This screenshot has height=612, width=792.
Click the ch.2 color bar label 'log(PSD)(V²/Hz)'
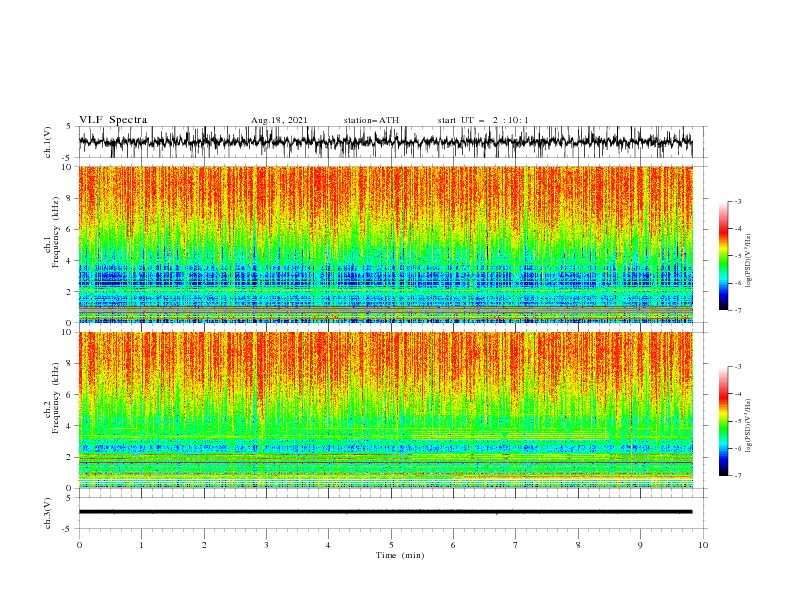(748, 425)
